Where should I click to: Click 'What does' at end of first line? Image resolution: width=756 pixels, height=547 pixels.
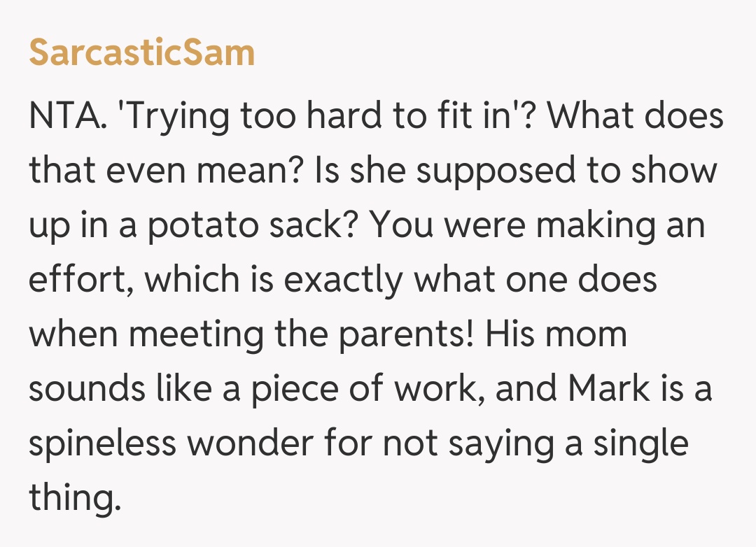(x=634, y=116)
